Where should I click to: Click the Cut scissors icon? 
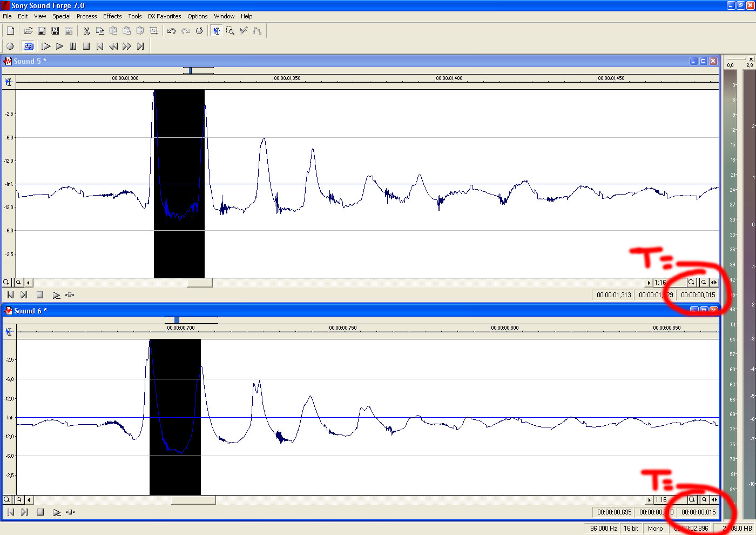(86, 31)
